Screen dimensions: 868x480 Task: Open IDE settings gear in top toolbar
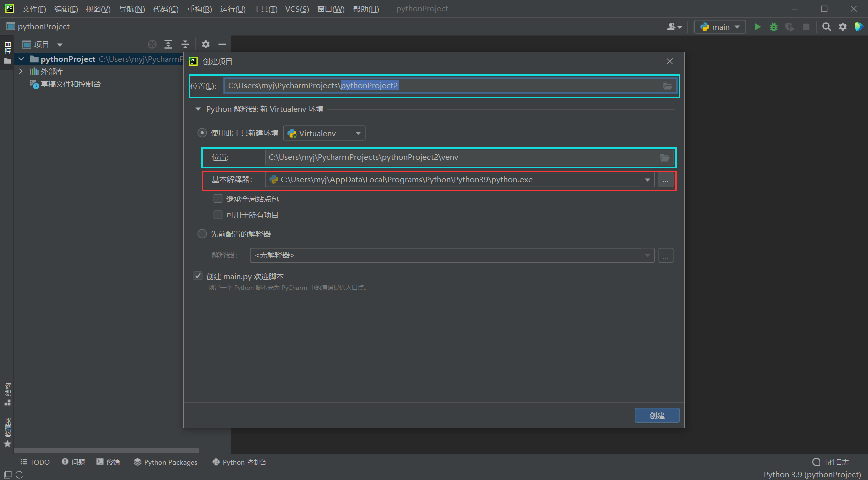[843, 27]
